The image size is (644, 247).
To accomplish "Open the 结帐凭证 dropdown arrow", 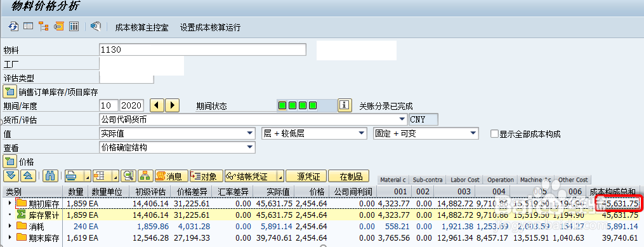I will click(x=280, y=177).
